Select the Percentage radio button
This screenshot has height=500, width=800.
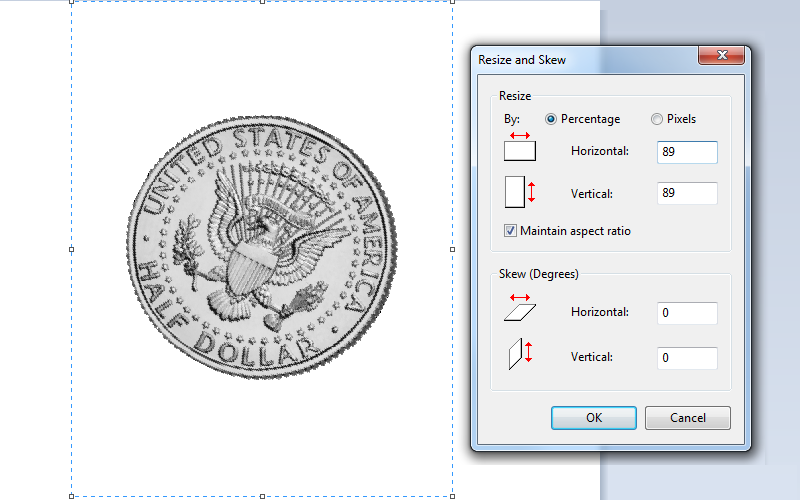(x=551, y=119)
